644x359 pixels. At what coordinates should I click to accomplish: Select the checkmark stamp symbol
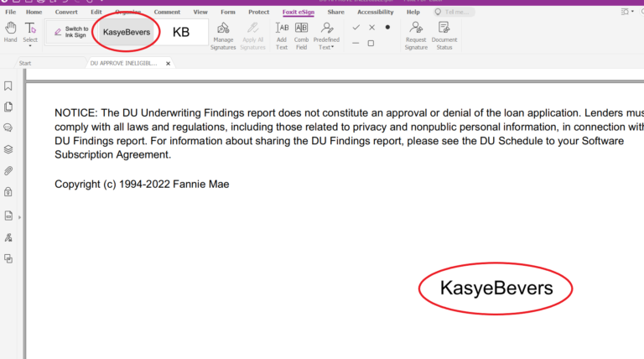click(x=356, y=28)
